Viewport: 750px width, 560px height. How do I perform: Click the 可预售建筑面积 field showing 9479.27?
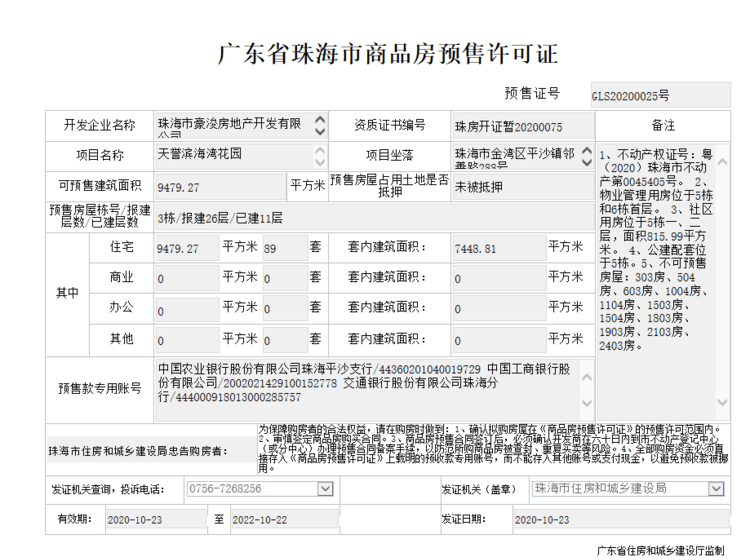[220, 186]
